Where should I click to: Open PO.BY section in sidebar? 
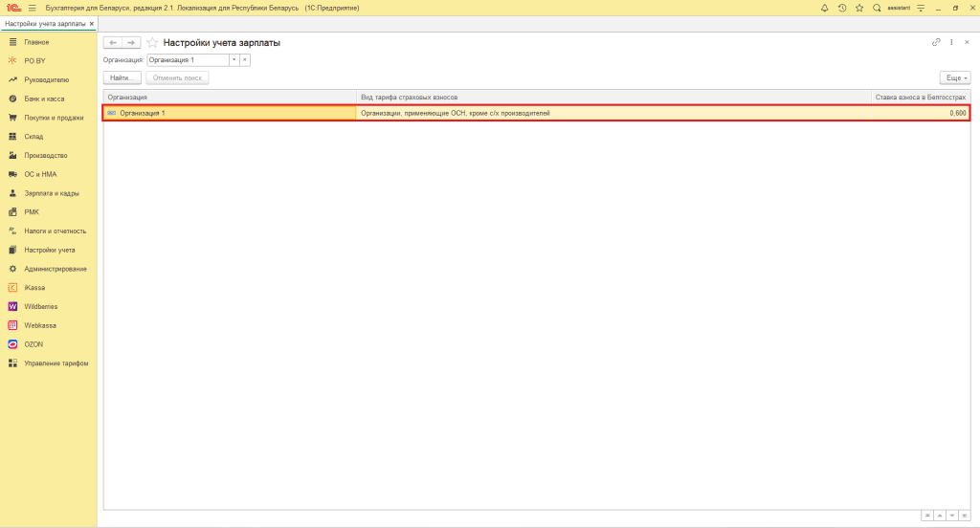(34, 60)
